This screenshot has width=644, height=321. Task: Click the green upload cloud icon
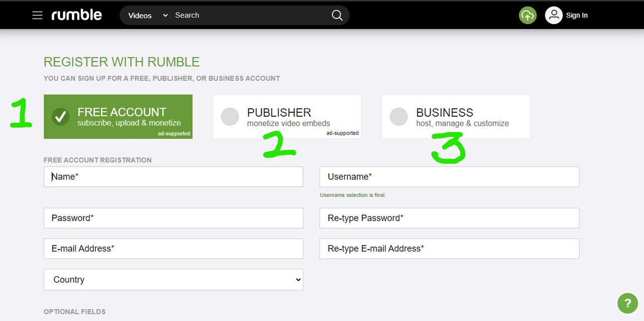pos(528,15)
